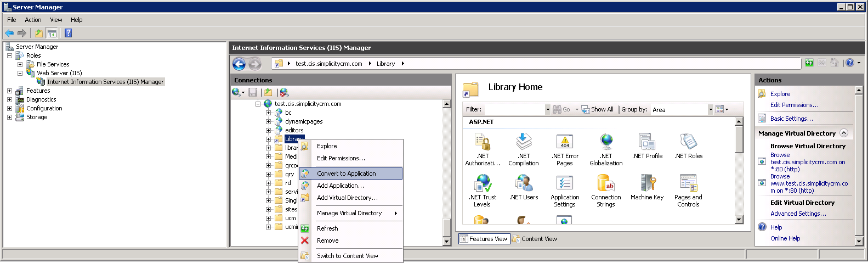Viewport: 868px width, 263px height.
Task: Open the Pages and Controls feature
Action: pos(688,191)
